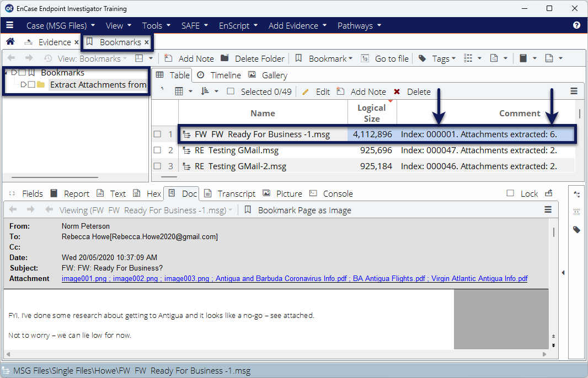588x378 pixels.
Task: Click the collapse arrow right of viewer
Action: [563, 273]
